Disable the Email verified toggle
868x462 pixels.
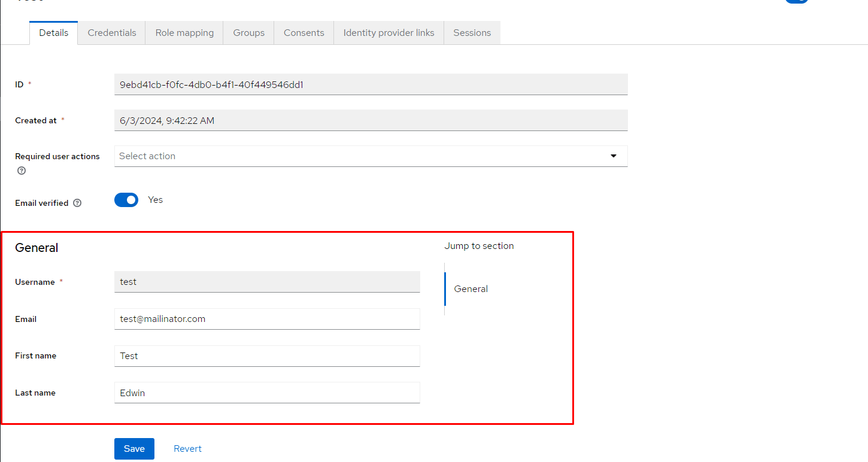pyautogui.click(x=126, y=199)
